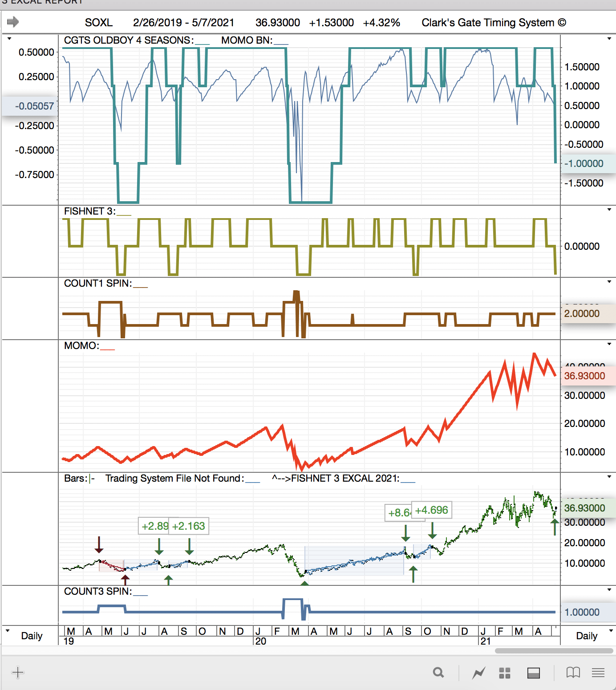This screenshot has width=616, height=690.
Task: Select the MOMO BN indicator label
Action: coord(247,40)
